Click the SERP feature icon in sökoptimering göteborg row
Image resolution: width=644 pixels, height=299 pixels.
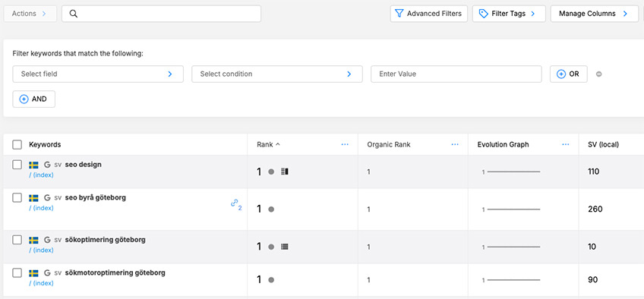[285, 247]
